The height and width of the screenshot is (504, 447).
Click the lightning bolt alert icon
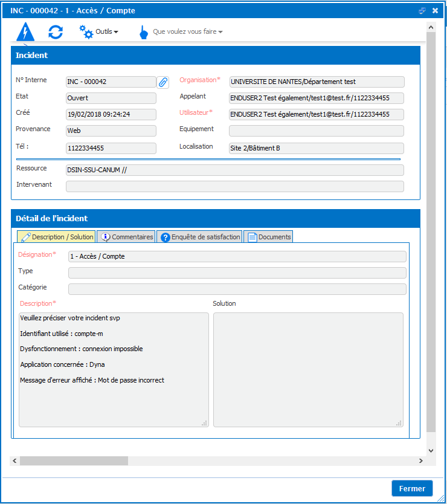click(x=25, y=31)
